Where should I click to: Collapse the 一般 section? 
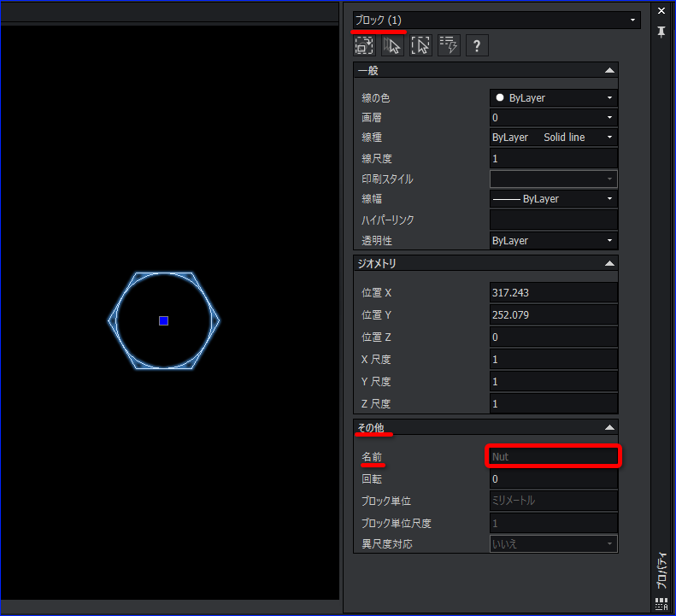[x=609, y=70]
